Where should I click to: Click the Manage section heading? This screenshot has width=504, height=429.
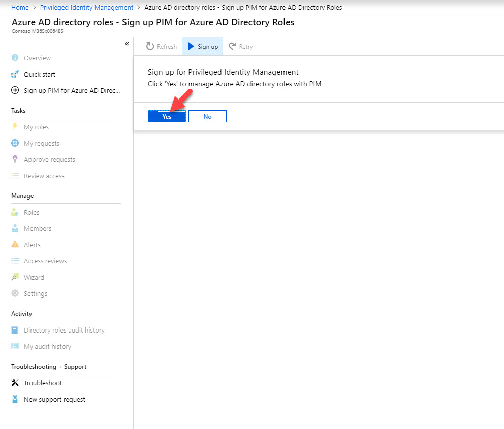point(22,196)
